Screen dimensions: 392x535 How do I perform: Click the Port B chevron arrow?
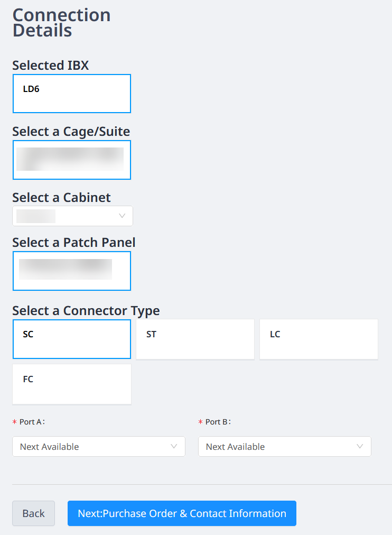click(x=360, y=446)
